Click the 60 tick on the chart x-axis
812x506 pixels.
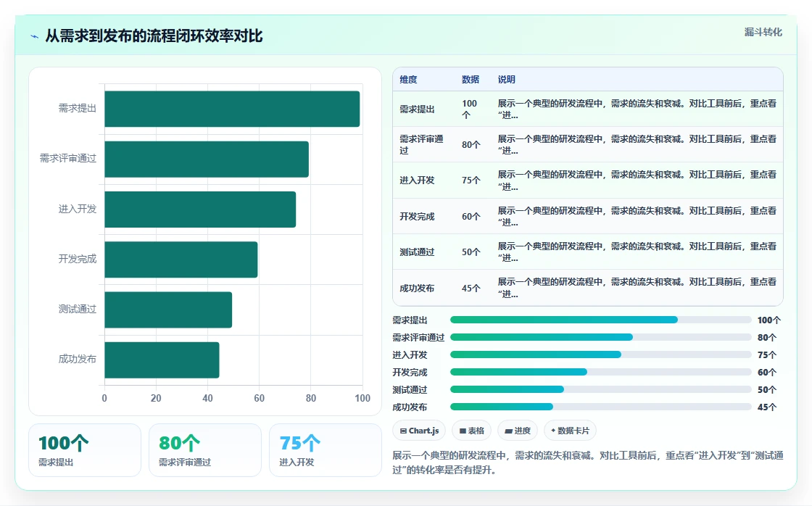(x=259, y=398)
